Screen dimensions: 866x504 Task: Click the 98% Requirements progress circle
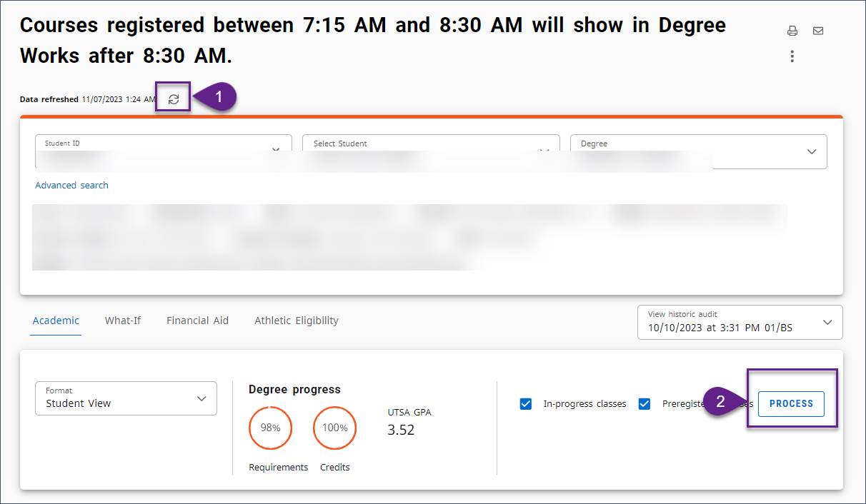pyautogui.click(x=270, y=428)
